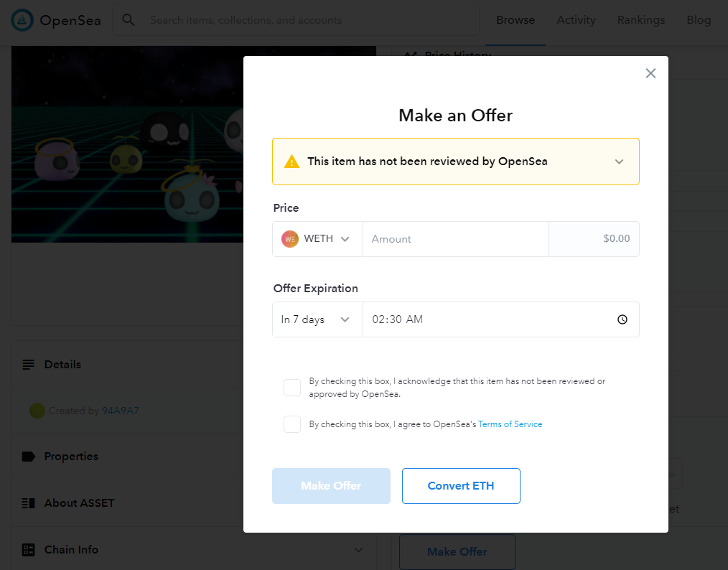Viewport: 728px width, 570px height.
Task: Check the item-not-reviewed acknowledgement checkbox
Action: click(x=292, y=388)
